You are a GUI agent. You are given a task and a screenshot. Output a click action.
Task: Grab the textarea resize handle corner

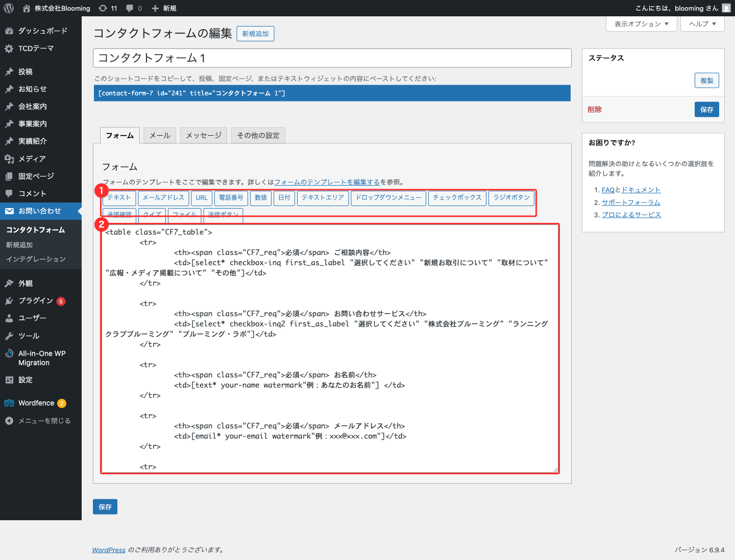click(x=555, y=470)
